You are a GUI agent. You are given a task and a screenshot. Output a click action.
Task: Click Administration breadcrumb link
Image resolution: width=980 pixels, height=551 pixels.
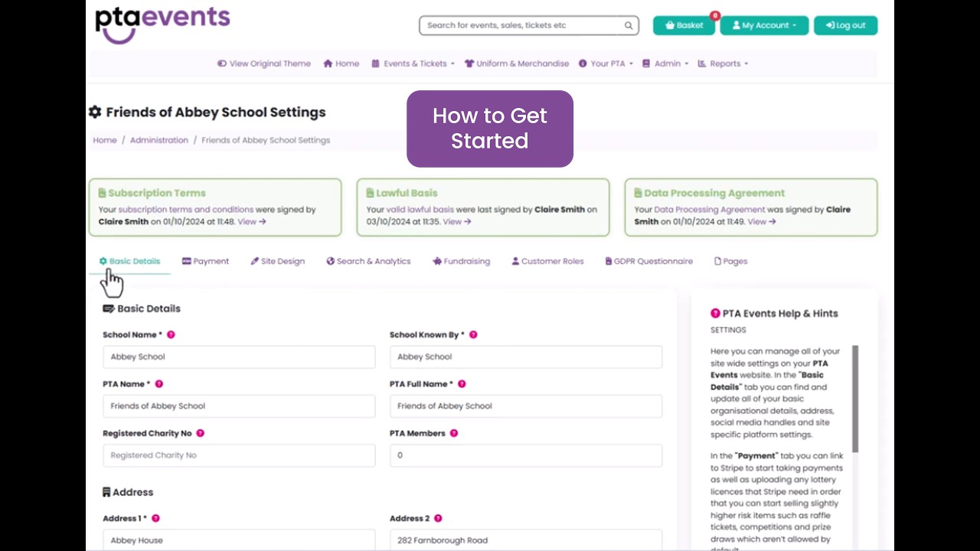(158, 140)
